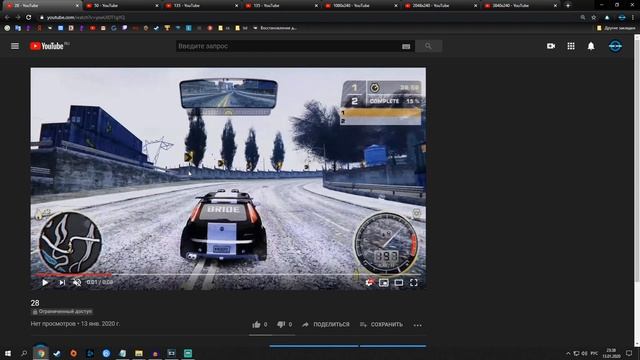640x360 pixels.
Task: Open the notifications bell
Action: pyautogui.click(x=591, y=46)
